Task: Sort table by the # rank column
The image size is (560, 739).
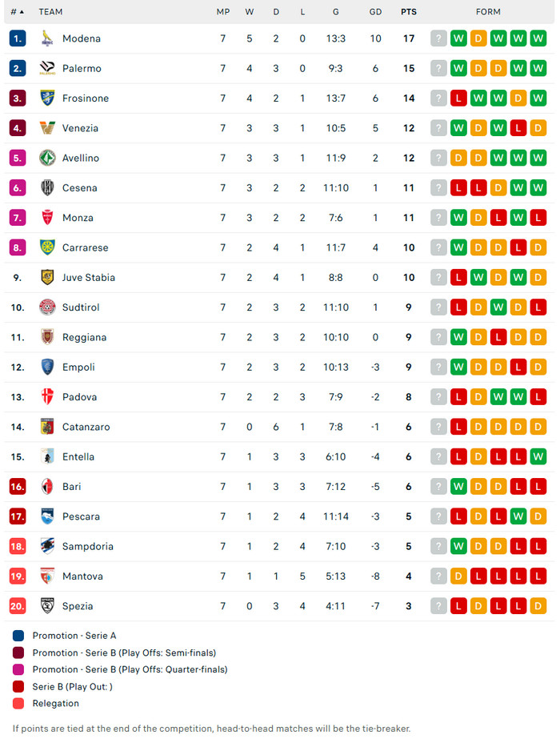Action: coord(17,12)
